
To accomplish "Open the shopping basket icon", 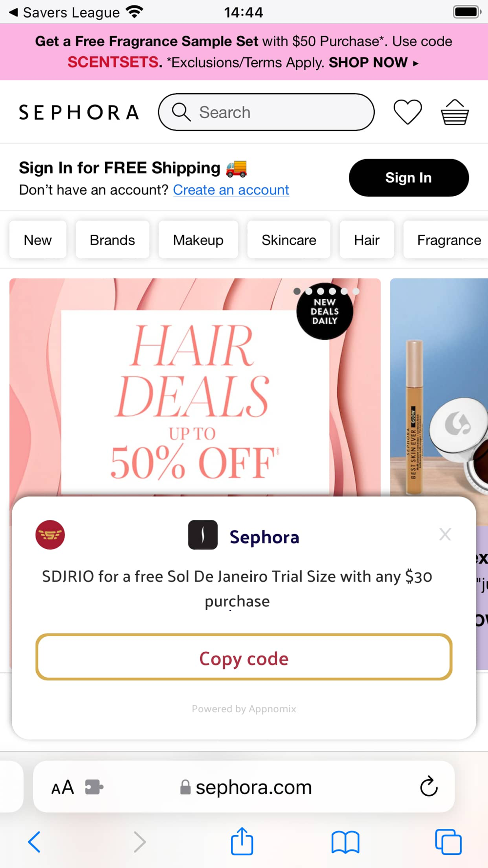I will click(x=455, y=112).
